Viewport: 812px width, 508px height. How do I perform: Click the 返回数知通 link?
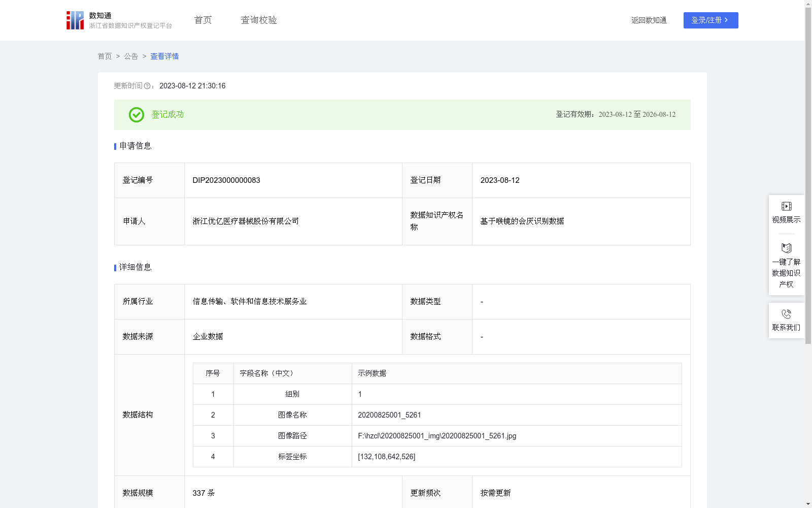click(649, 20)
